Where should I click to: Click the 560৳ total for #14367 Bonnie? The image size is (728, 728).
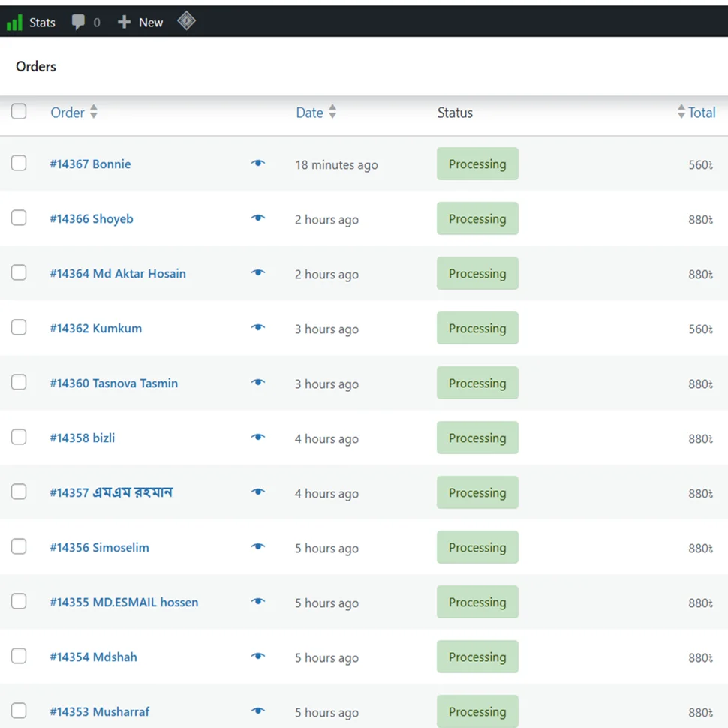coord(701,165)
